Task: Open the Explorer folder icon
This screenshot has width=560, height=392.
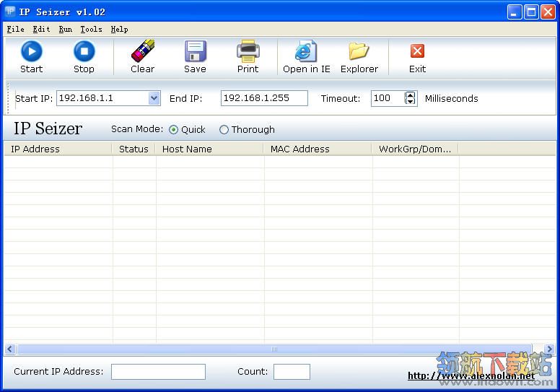Action: point(359,51)
